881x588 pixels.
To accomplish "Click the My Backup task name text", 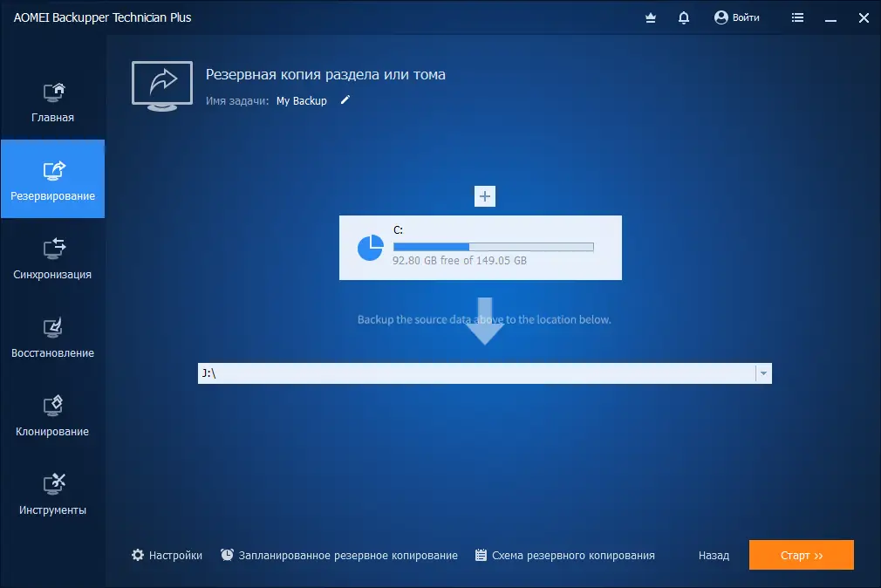I will tap(302, 100).
